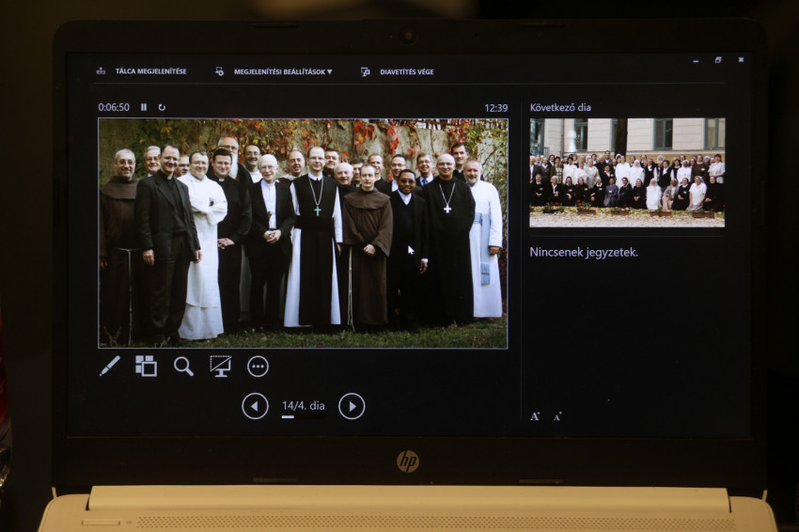Show all slides grid view

click(x=146, y=366)
